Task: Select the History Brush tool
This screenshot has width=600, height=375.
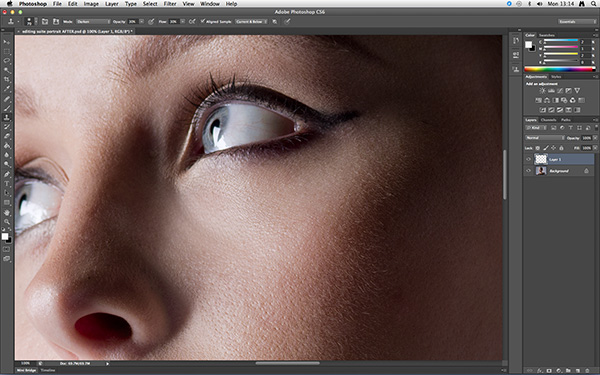Action: coord(7,127)
